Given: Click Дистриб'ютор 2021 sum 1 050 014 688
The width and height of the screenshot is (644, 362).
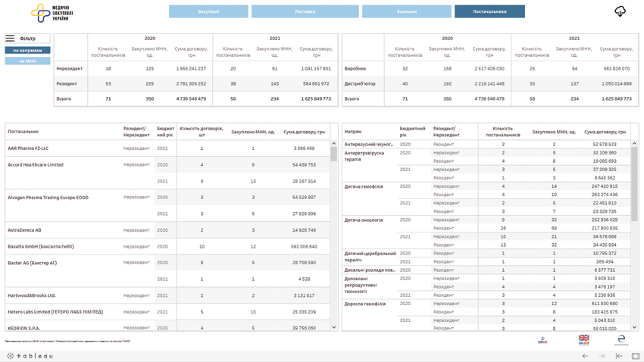Looking at the screenshot, I should (616, 84).
